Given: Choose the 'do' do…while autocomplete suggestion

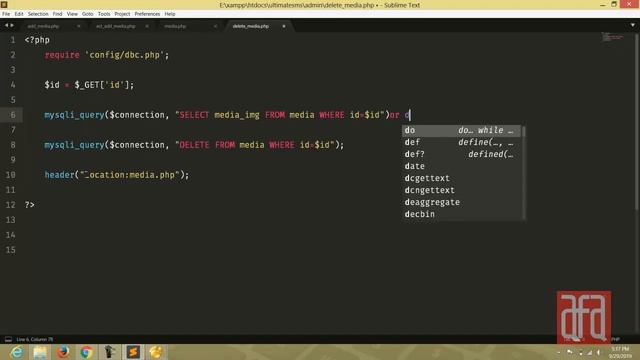Looking at the screenshot, I should pyautogui.click(x=461, y=130).
